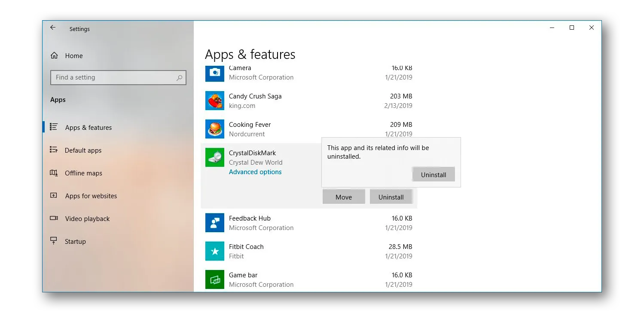Confirm Uninstall in the popup dialog
Image resolution: width=644 pixels, height=313 pixels.
click(x=433, y=175)
